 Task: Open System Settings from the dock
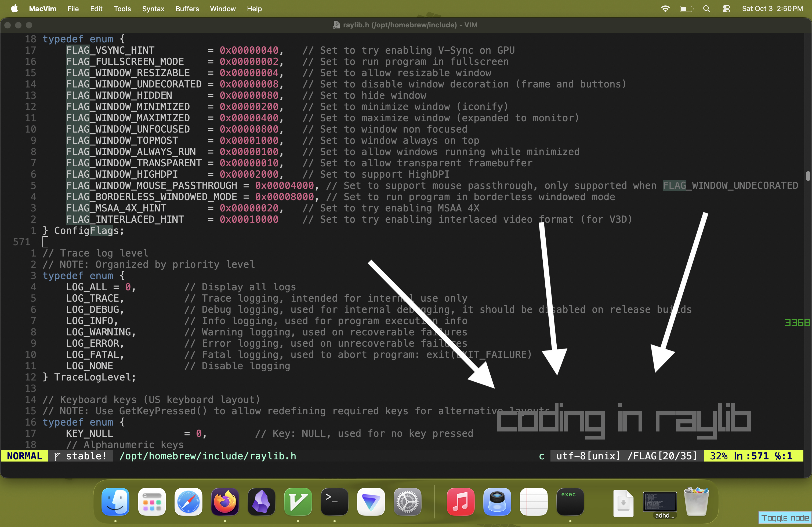[x=407, y=502]
